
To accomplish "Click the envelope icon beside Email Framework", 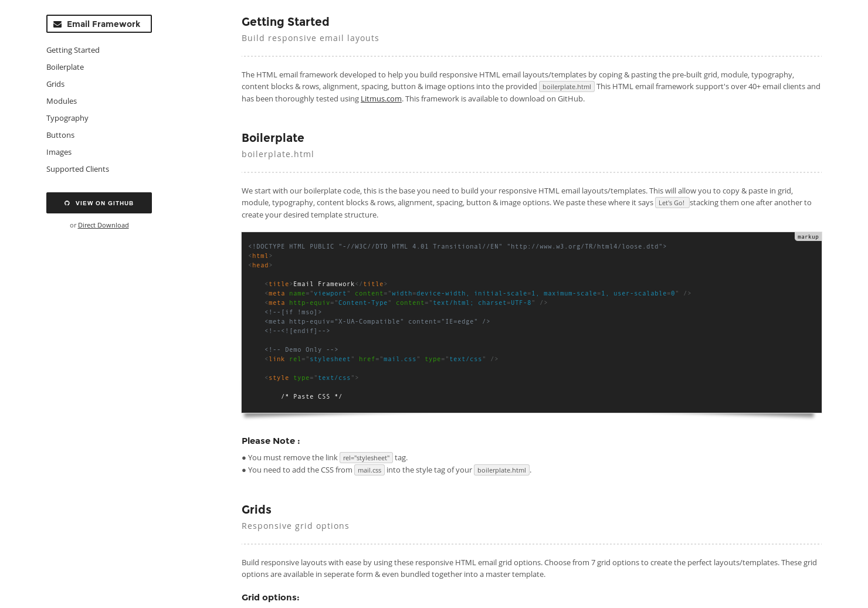I will point(57,24).
